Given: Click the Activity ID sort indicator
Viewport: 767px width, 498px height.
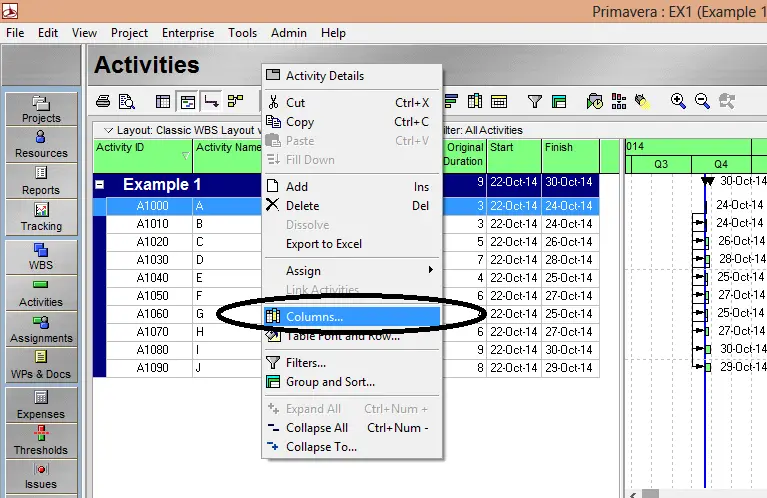Looking at the screenshot, I should click(x=185, y=156).
